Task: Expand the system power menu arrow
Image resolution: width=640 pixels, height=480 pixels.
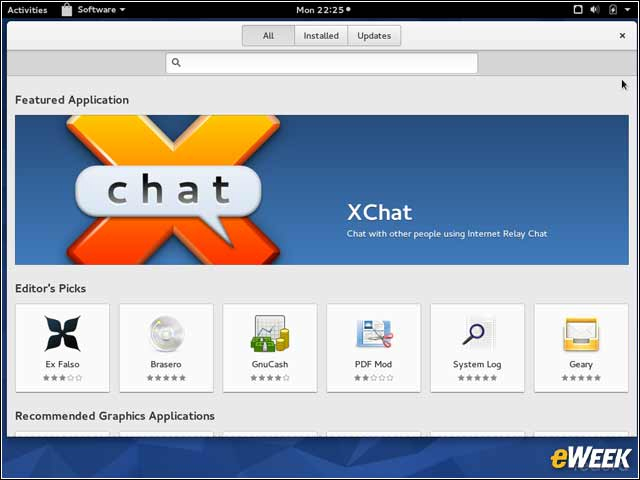Action: point(628,10)
